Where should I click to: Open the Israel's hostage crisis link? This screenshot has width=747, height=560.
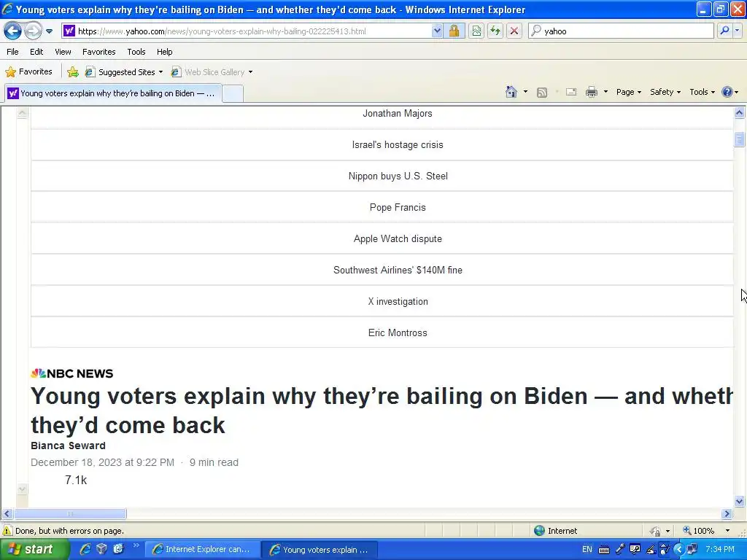point(398,145)
